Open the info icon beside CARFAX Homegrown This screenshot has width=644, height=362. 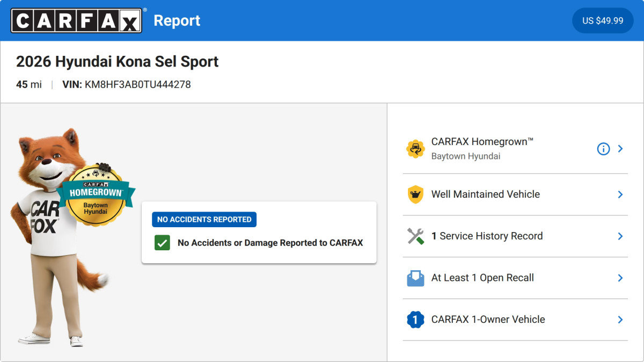(x=603, y=149)
